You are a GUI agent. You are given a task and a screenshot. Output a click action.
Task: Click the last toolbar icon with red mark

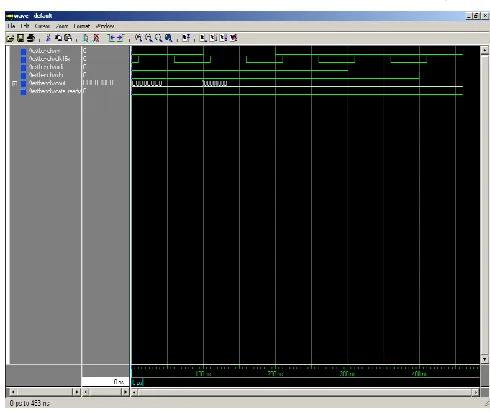click(x=234, y=38)
